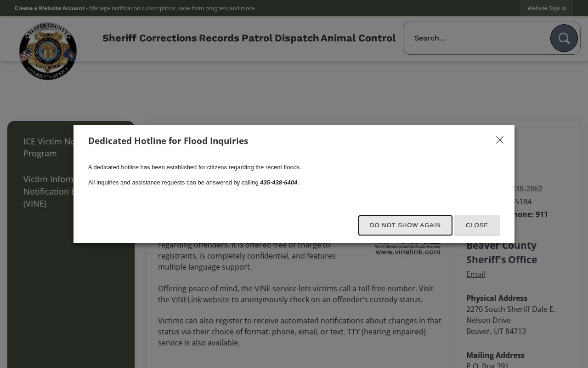Click the search magnifier icon button
Viewport: 588px width, 368px height.
click(x=564, y=38)
